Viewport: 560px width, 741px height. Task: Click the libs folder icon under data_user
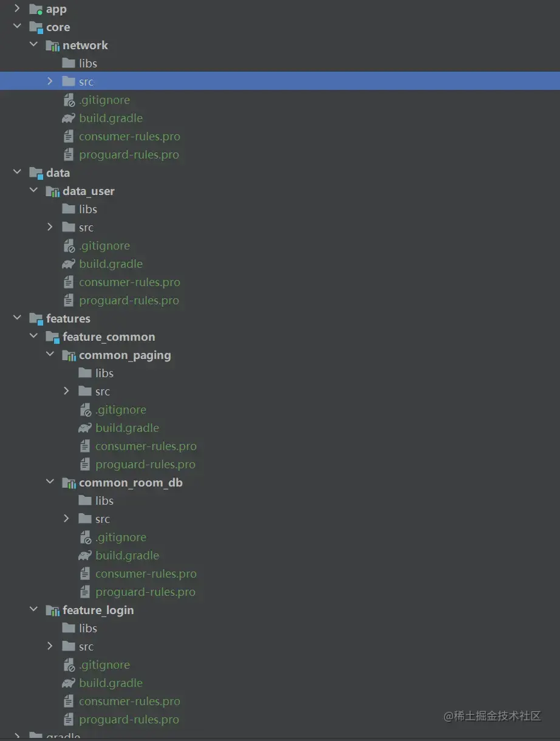[69, 209]
